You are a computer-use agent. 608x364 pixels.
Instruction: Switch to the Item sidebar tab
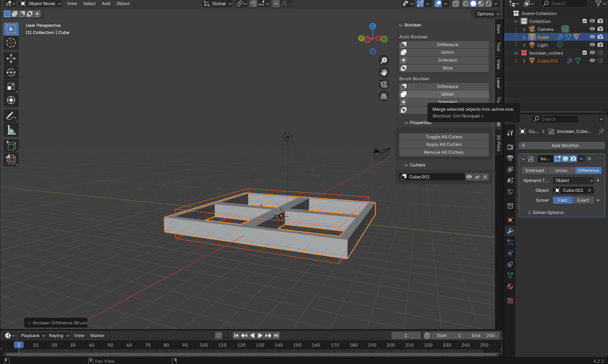click(498, 28)
